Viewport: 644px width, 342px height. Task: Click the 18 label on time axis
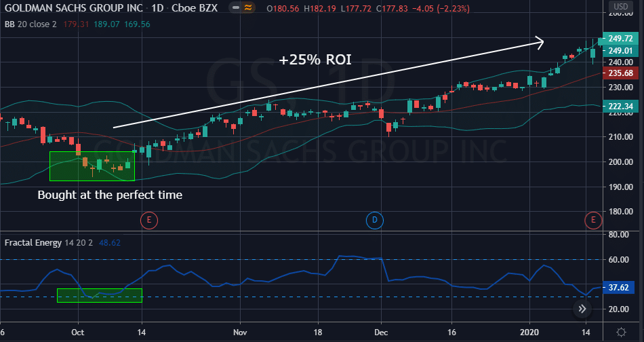pyautogui.click(x=318, y=332)
